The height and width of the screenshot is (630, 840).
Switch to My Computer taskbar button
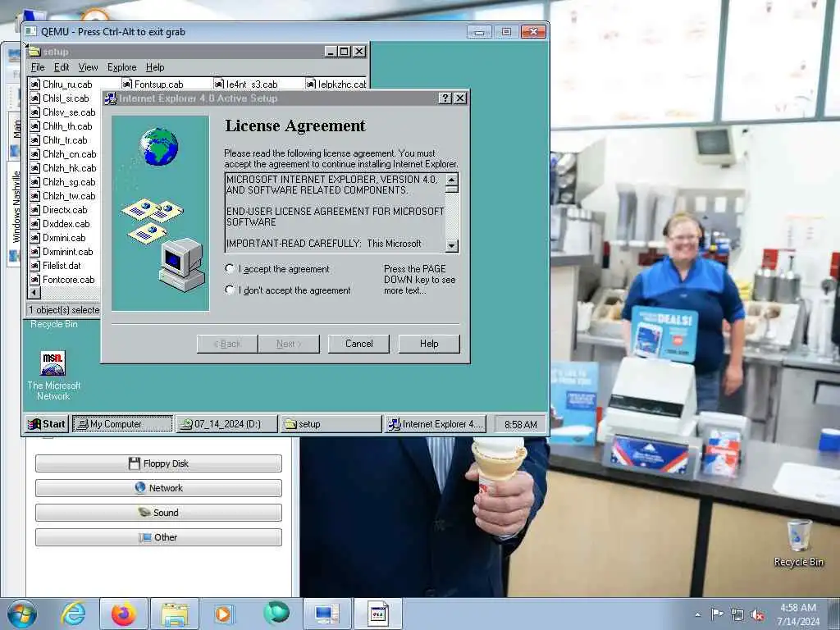point(123,424)
